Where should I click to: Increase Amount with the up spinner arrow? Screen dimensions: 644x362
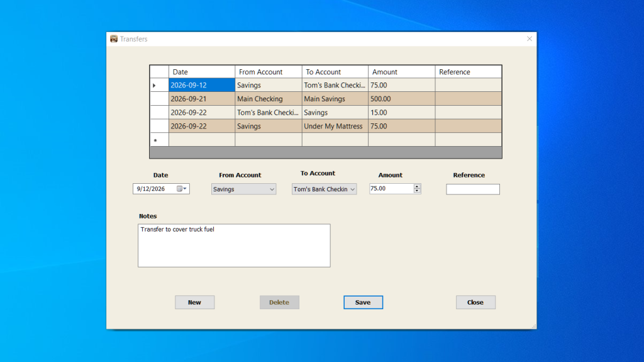(x=417, y=186)
